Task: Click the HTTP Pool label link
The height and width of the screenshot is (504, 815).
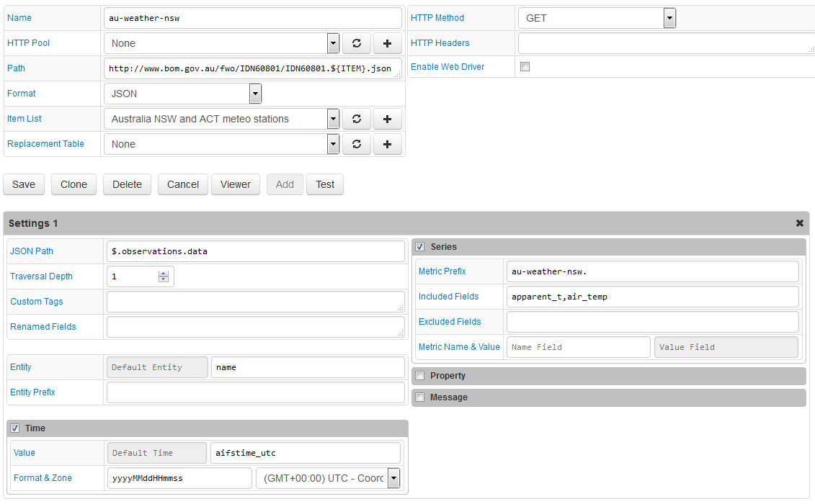Action: [x=29, y=43]
